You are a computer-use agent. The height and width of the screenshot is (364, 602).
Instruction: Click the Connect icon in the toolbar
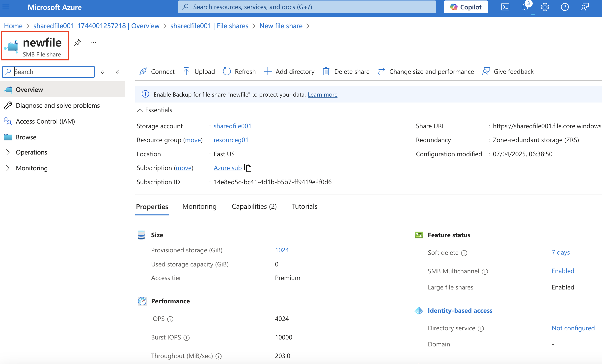tap(143, 72)
